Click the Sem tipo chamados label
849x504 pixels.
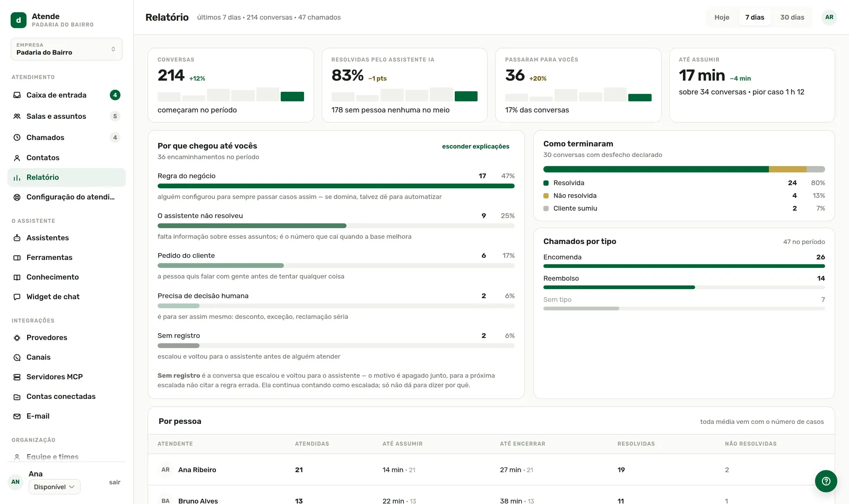557,300
